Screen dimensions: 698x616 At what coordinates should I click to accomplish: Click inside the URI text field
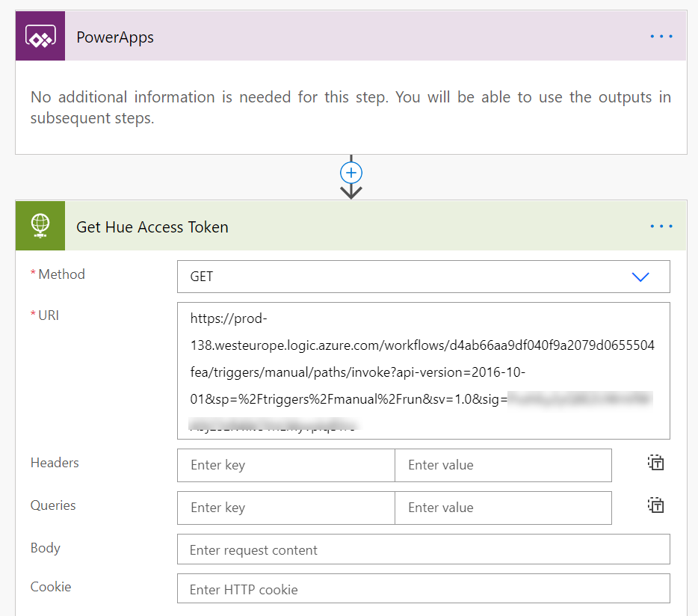pos(423,371)
